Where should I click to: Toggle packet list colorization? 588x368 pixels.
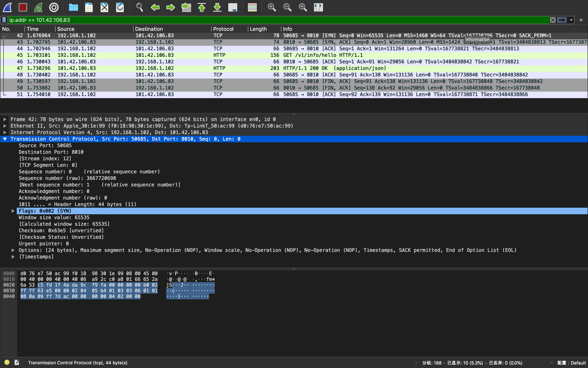pyautogui.click(x=252, y=7)
